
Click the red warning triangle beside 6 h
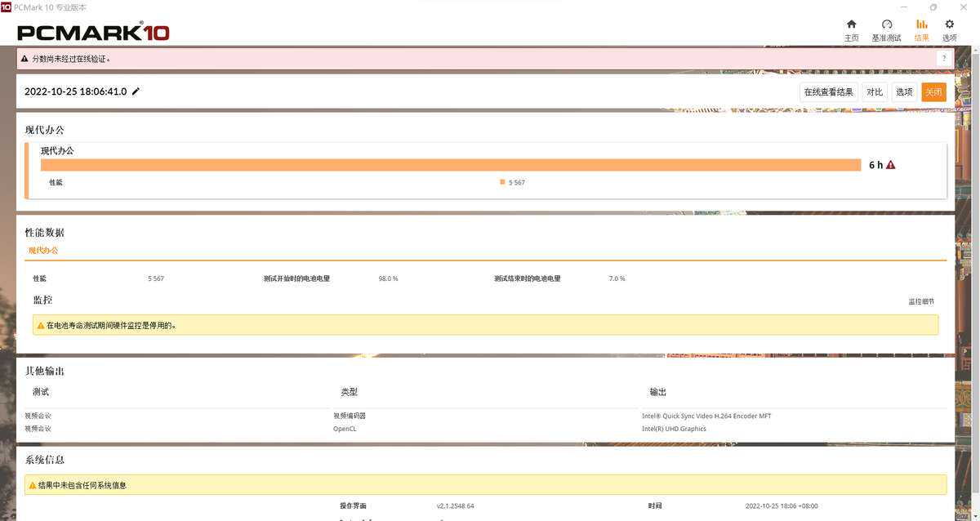coord(890,165)
